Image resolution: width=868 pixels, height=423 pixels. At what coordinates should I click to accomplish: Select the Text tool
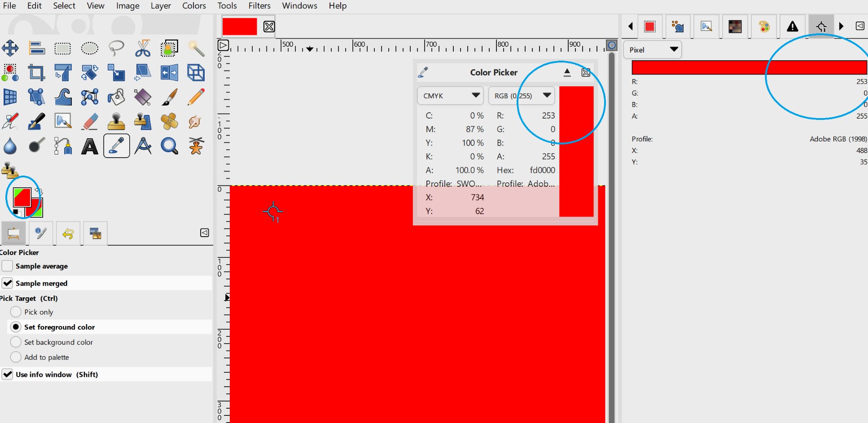click(x=89, y=145)
